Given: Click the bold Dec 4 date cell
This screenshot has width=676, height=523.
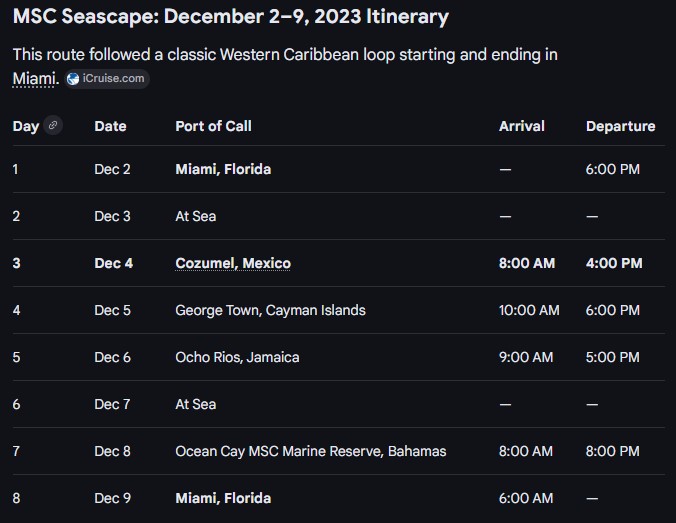Looking at the screenshot, I should click(x=113, y=263).
